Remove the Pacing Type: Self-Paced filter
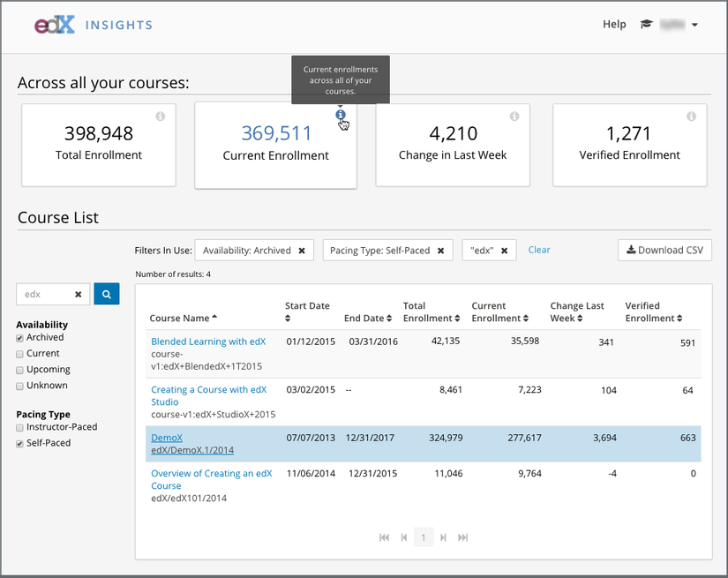 440,251
